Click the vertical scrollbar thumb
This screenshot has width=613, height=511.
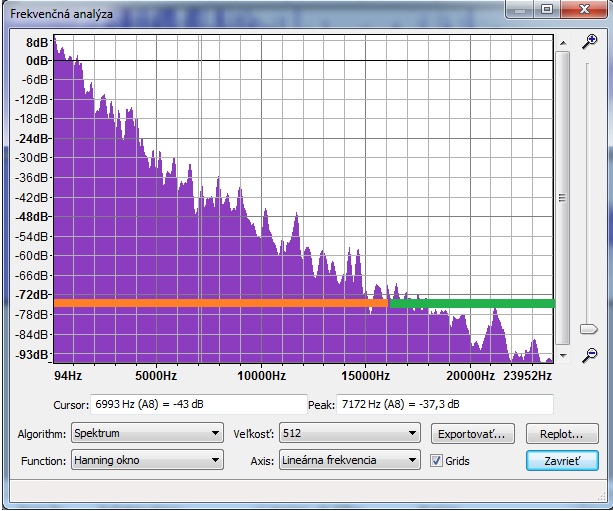pos(562,197)
